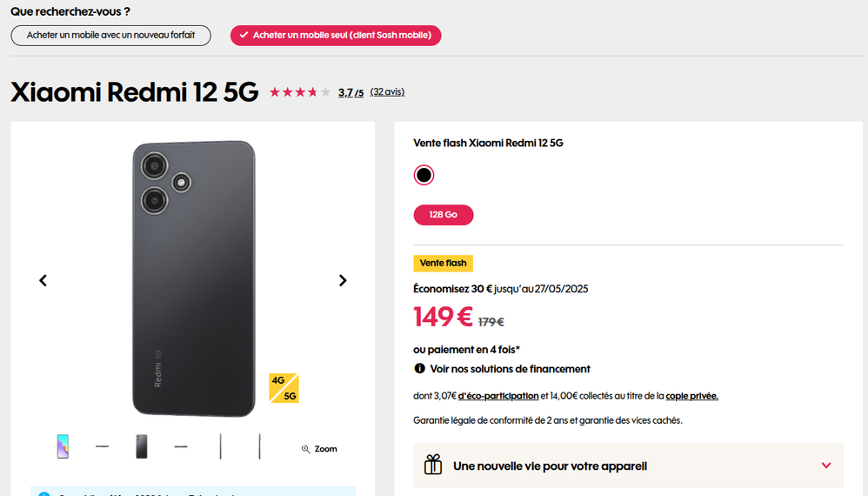
Task: Click the chevron on the device banner
Action: point(826,466)
